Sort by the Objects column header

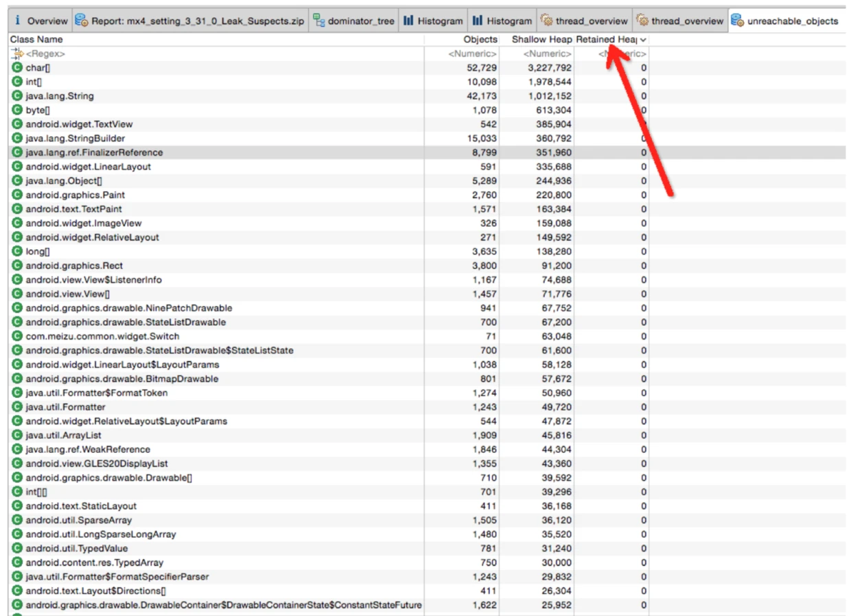coord(480,40)
